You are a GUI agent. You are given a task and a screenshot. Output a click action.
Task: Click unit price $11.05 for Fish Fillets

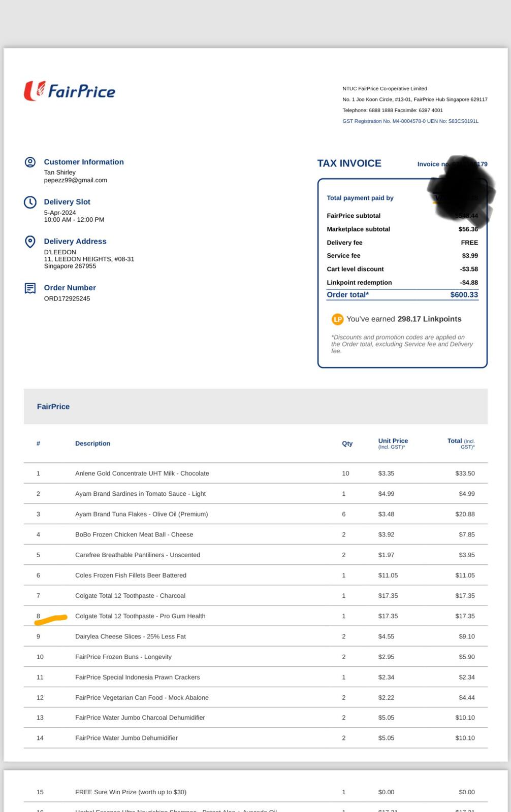(388, 575)
